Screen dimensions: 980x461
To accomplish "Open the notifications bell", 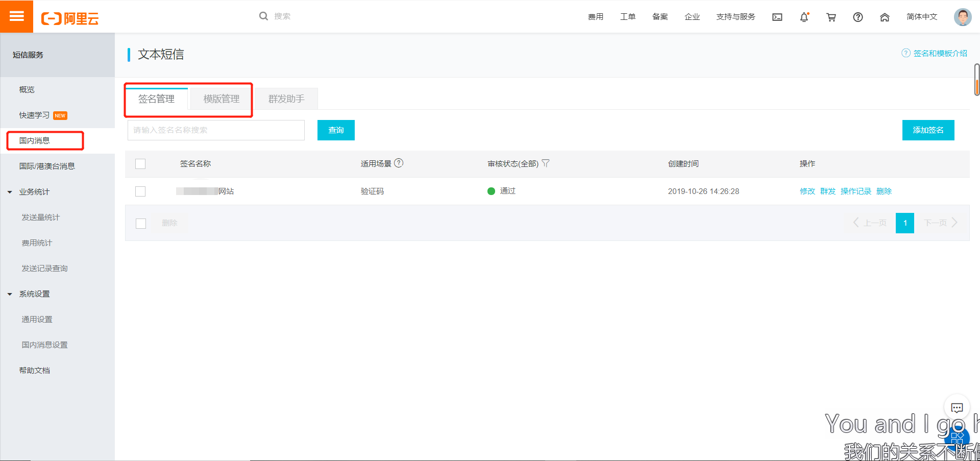I will 804,17.
